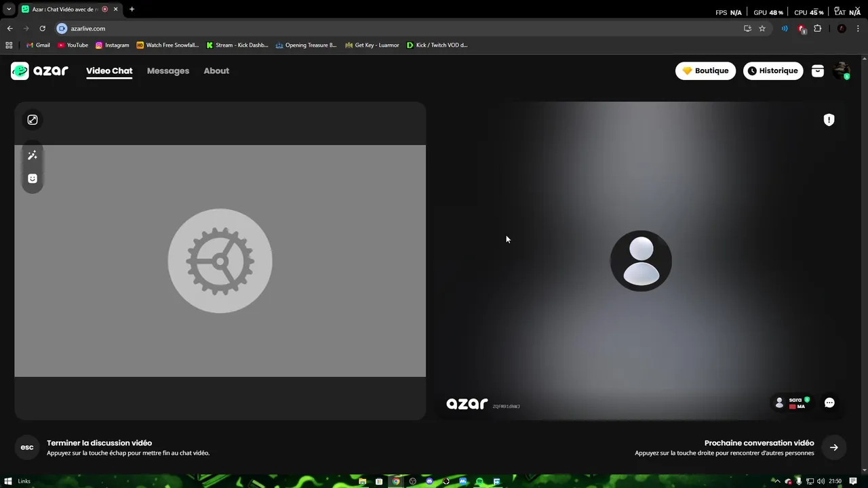Viewport: 868px width, 488px height.
Task: Click the partner's placeholder avatar
Action: coord(641,261)
